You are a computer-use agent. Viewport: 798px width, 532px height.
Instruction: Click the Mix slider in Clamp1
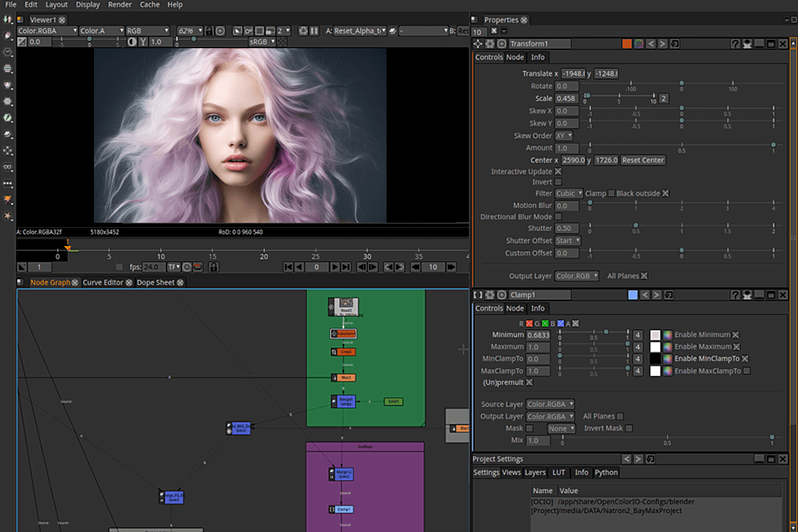coord(667,438)
